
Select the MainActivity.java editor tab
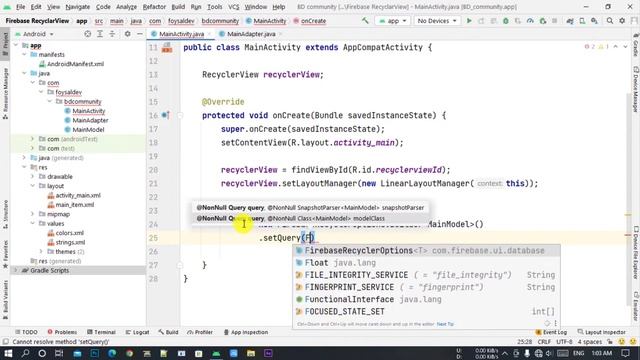click(x=181, y=34)
